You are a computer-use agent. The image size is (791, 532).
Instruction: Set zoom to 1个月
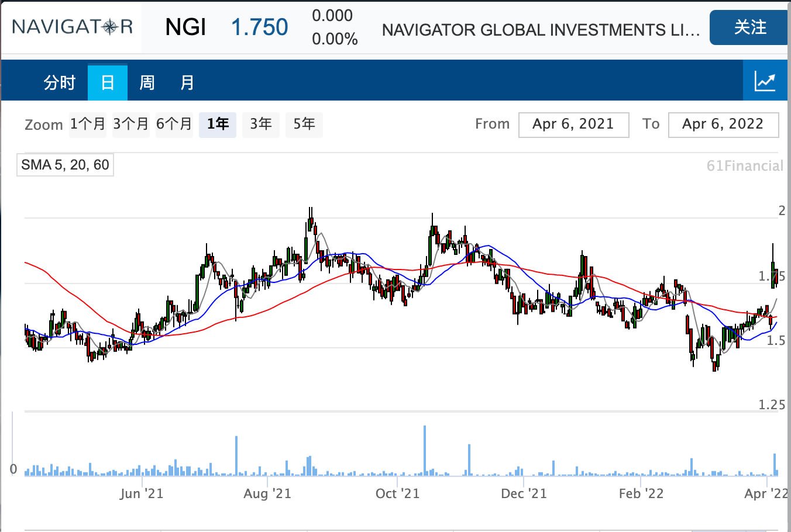pyautogui.click(x=88, y=125)
